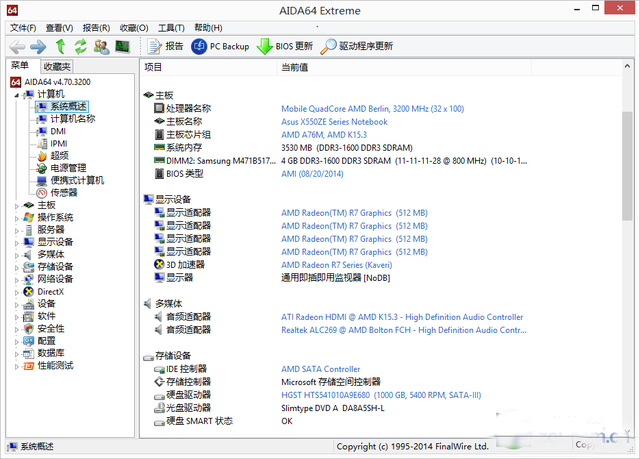This screenshot has width=640, height=459.
Task: Open the 查看(V) menu
Action: 59,28
